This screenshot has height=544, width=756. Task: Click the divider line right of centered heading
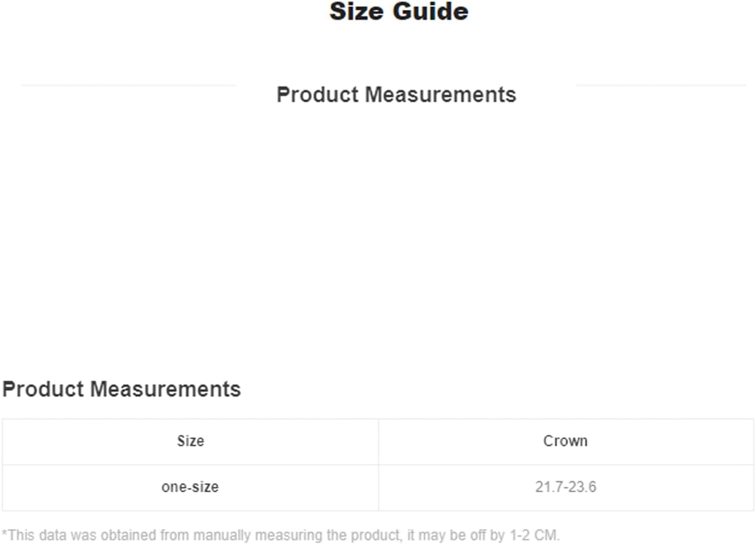(660, 85)
